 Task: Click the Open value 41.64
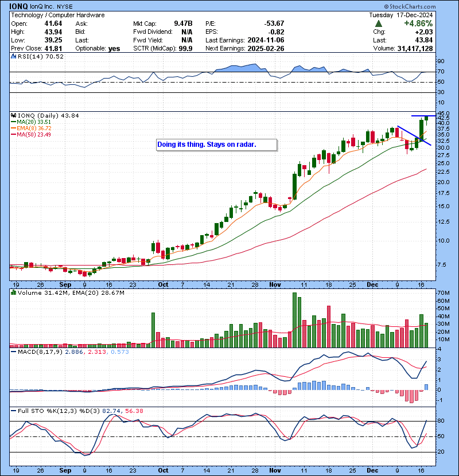pos(53,24)
